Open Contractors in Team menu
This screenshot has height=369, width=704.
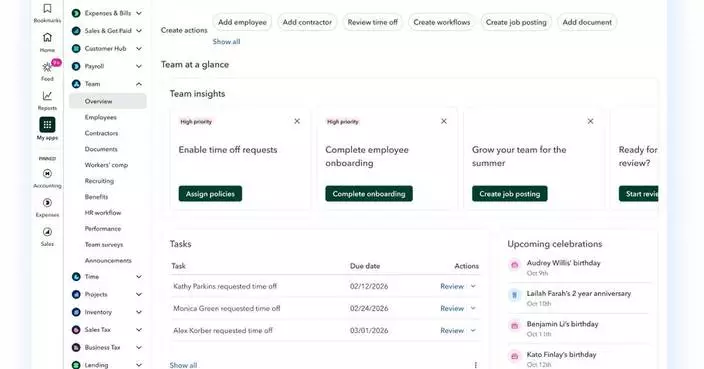coord(101,133)
